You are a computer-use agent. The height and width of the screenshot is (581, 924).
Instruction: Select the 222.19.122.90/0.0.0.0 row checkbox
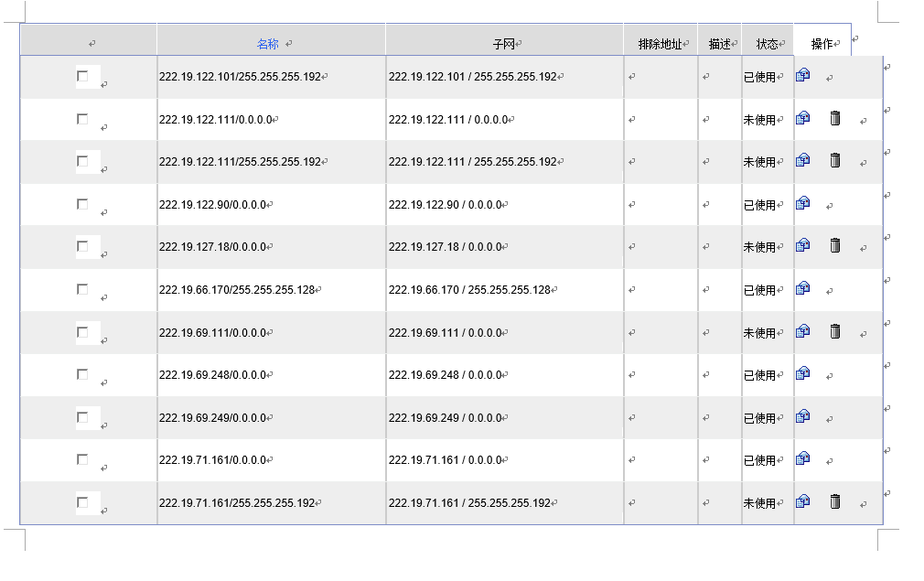(83, 204)
